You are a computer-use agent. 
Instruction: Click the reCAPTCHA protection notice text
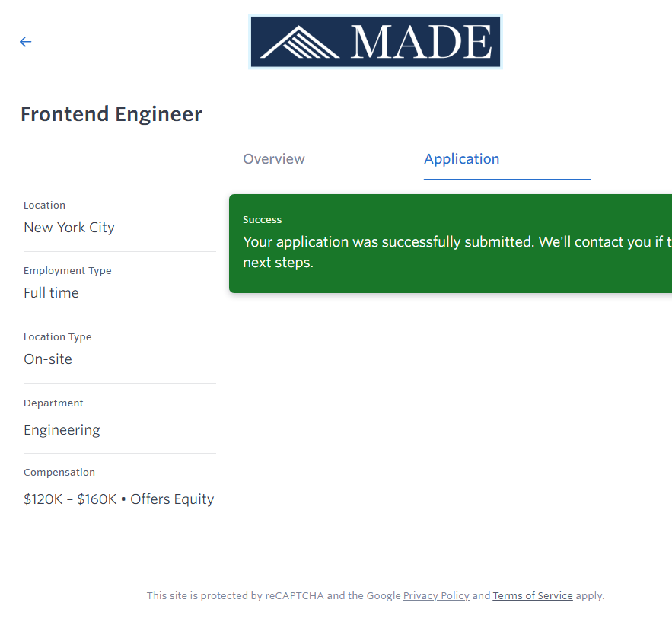(x=274, y=596)
